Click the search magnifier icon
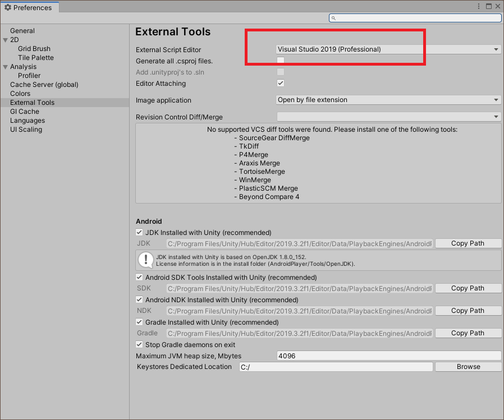504x420 pixels. [333, 18]
